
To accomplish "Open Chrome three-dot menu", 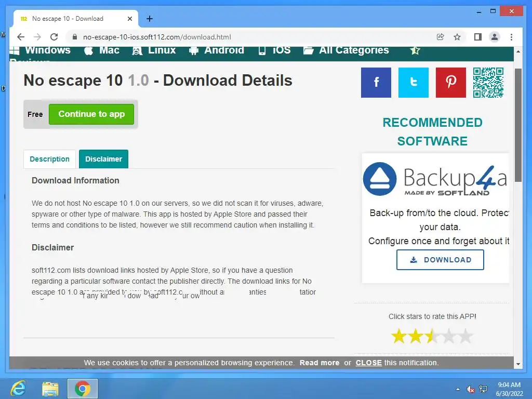I will (511, 37).
